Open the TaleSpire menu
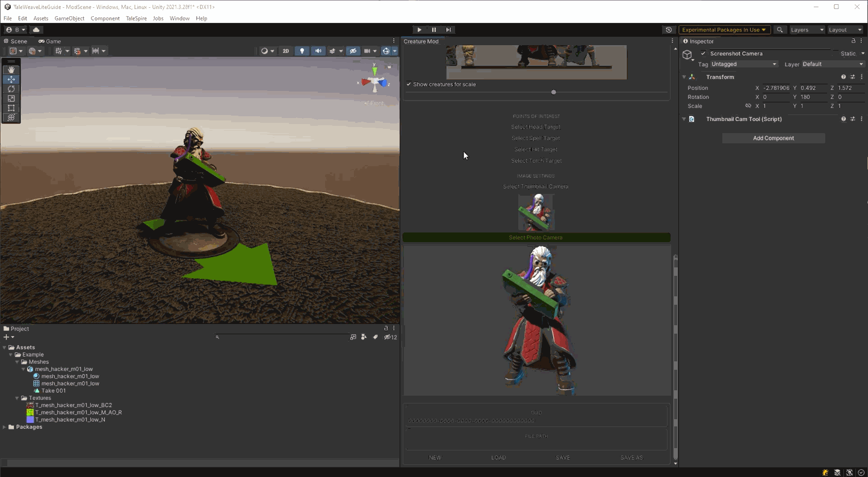The width and height of the screenshot is (868, 477). [x=136, y=19]
